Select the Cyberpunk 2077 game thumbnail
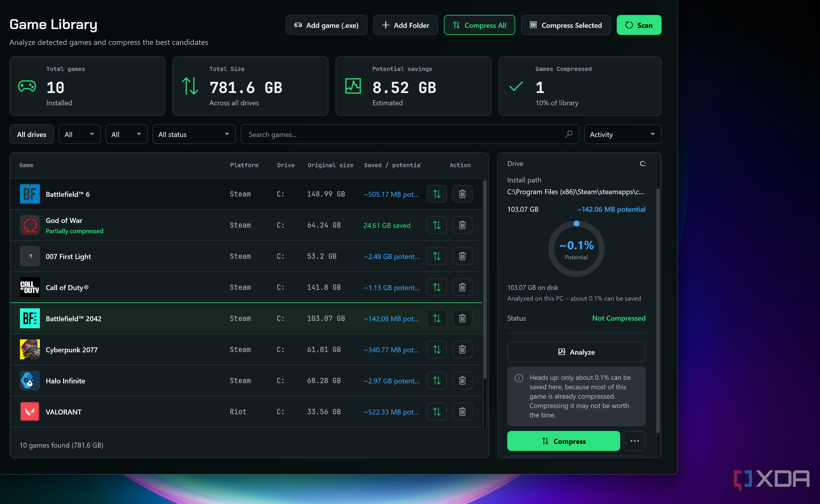Image resolution: width=820 pixels, height=504 pixels. 30,349
